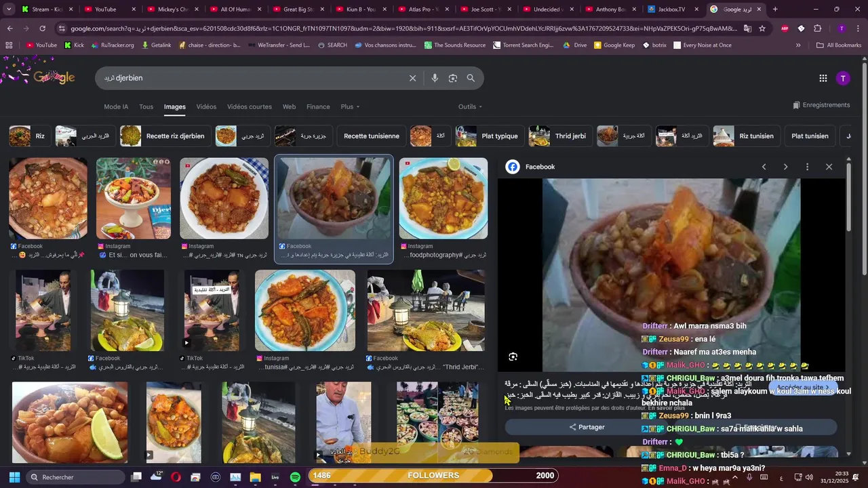Bookmark this page with the star icon
This screenshot has height=488, width=868.
762,28
